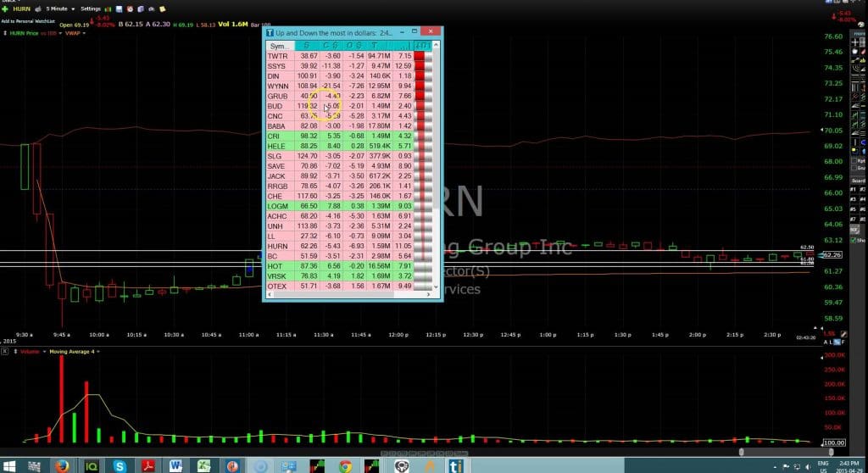Click the left time-range slider handle
Screen dimensions: 868x473
point(742,452)
